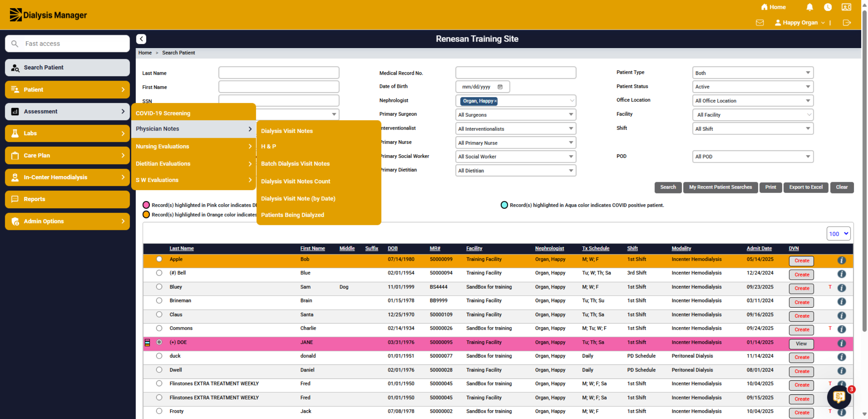Click the contact card icon in header
This screenshot has height=419, width=868.
pos(847,7)
